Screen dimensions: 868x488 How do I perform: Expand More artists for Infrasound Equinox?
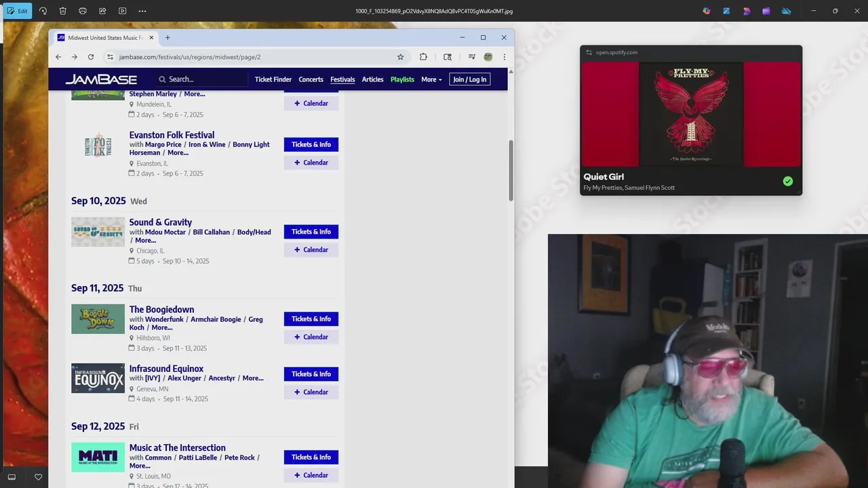(x=253, y=378)
